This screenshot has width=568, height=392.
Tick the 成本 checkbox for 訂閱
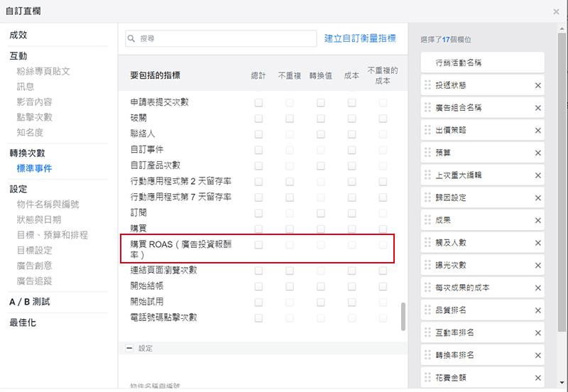[351, 212]
